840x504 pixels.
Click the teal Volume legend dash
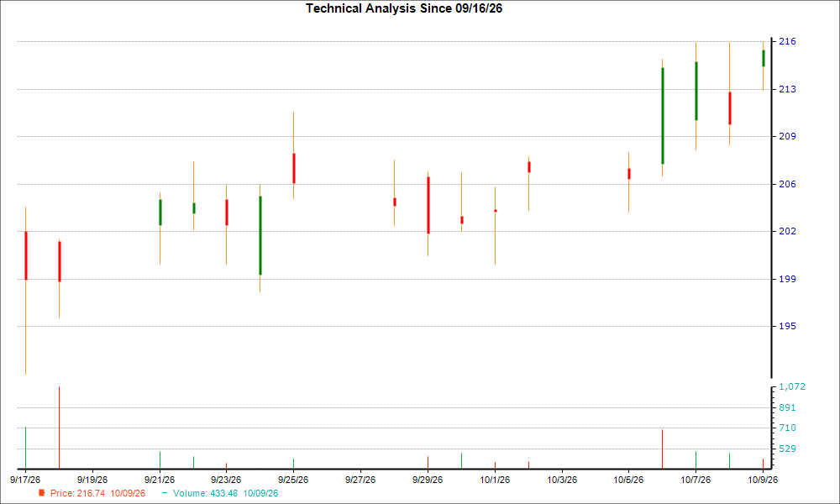click(x=165, y=493)
